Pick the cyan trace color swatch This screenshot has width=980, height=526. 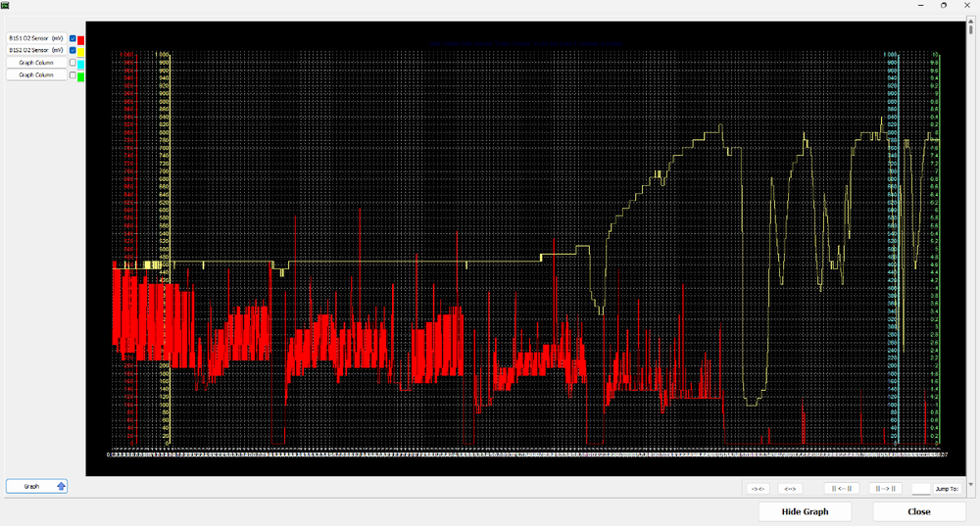80,65
